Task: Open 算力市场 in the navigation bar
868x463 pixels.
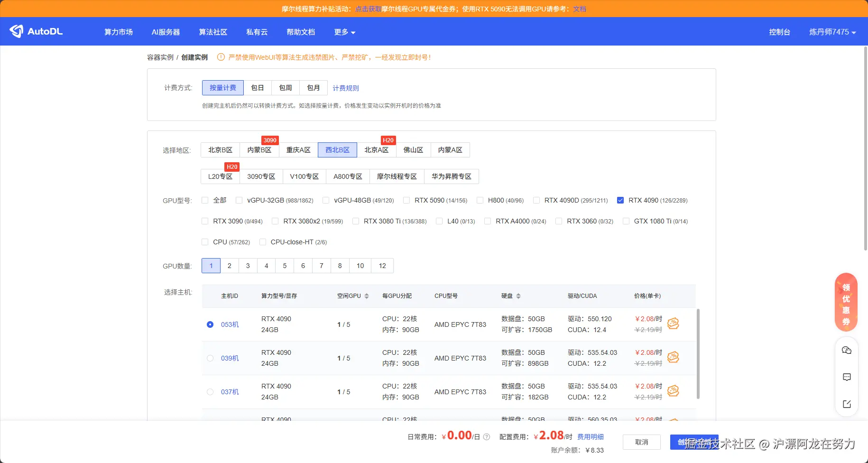Action: click(119, 32)
